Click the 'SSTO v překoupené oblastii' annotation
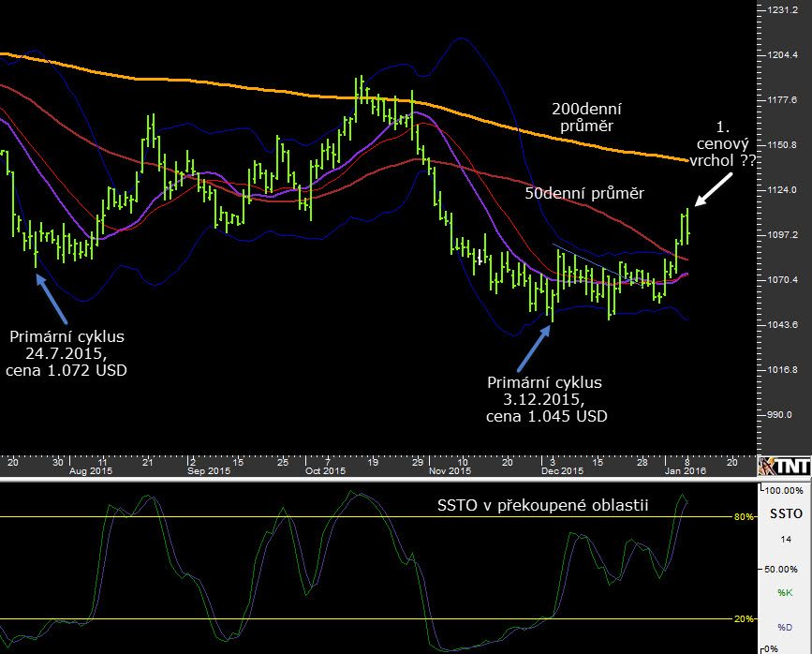Viewport: 812px width, 654px height. tap(542, 505)
